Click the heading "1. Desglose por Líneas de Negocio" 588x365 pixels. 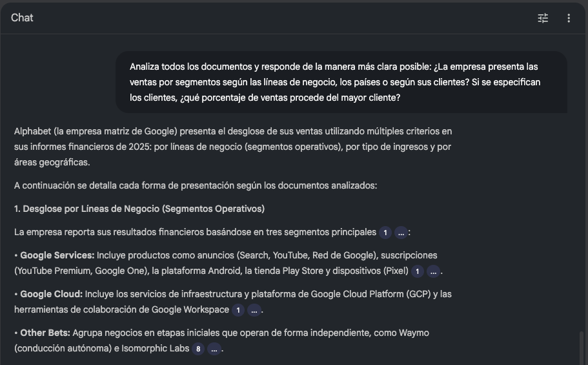[139, 209]
